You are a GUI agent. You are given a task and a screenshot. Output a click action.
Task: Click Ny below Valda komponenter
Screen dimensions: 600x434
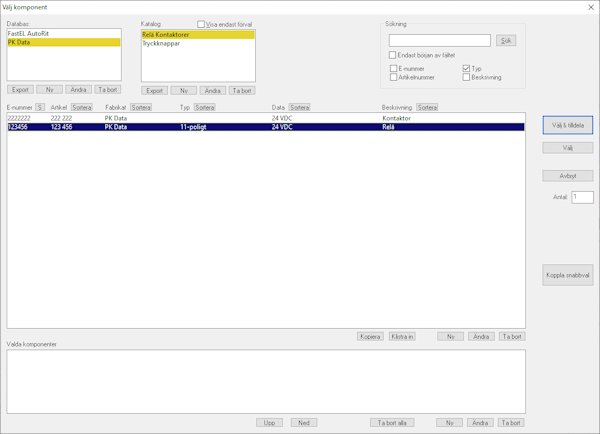coord(450,423)
